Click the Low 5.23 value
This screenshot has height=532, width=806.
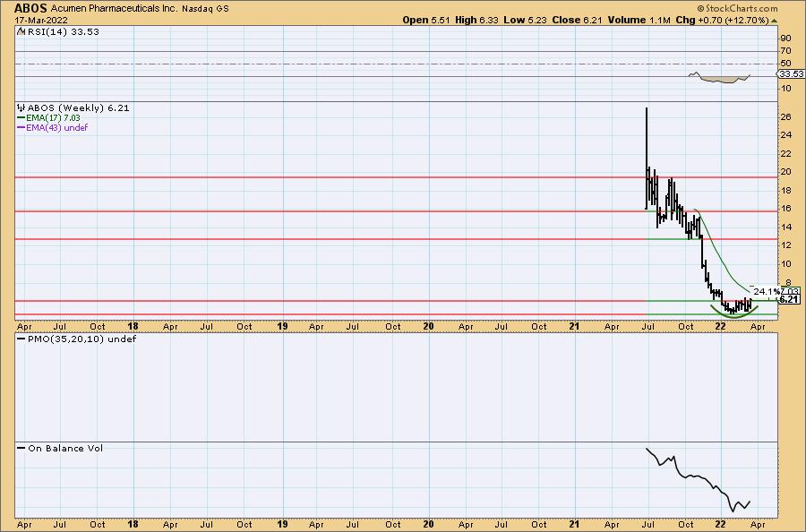[525, 20]
